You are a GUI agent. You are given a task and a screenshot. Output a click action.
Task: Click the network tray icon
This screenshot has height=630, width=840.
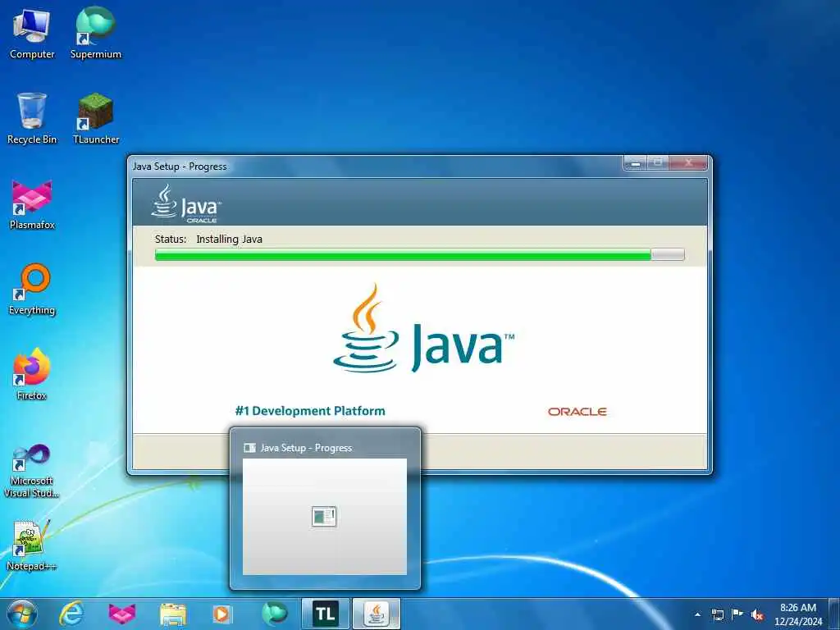pos(717,614)
